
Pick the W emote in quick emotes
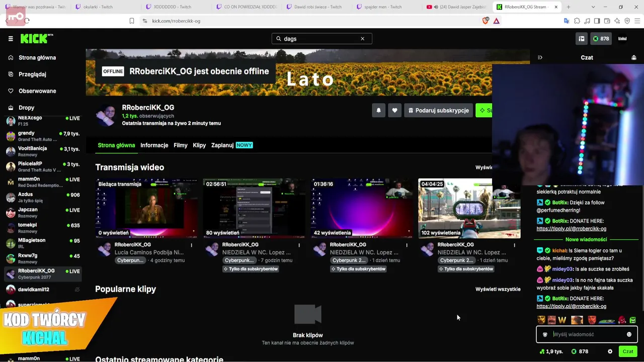[x=562, y=320]
